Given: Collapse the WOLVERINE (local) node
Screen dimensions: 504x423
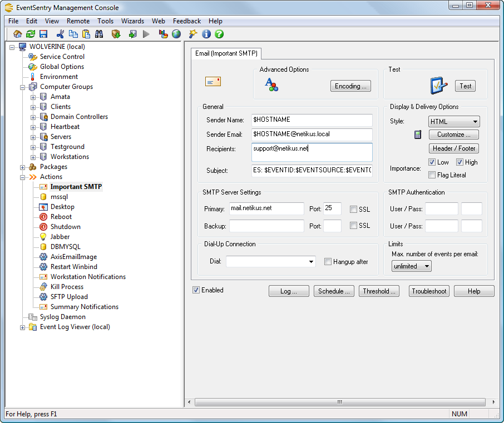Looking at the screenshot, I should 12,47.
